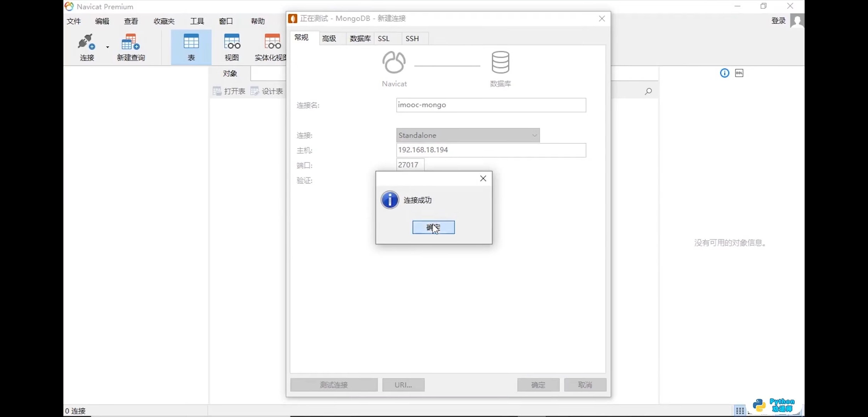Click the dialog's bottom OK (确定) button
This screenshot has width=868, height=417.
pos(538,385)
